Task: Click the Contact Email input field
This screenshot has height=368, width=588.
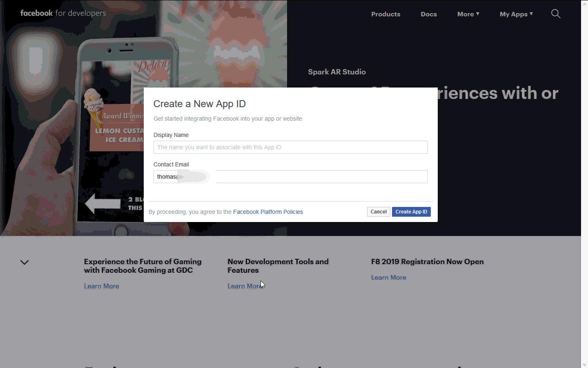Action: (x=291, y=177)
